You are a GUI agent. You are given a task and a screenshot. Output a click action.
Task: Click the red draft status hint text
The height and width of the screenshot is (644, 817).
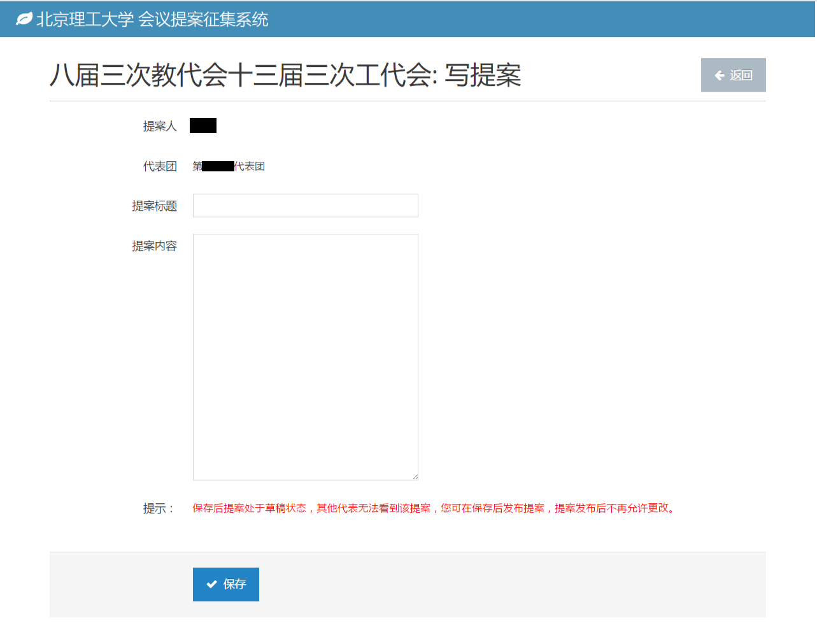433,508
